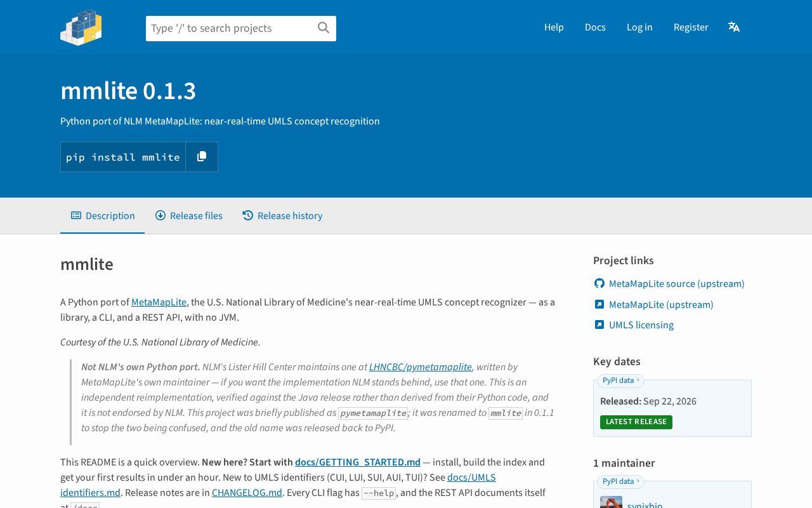Click the maintainer avatar thumbnail
812x508 pixels.
click(x=611, y=502)
